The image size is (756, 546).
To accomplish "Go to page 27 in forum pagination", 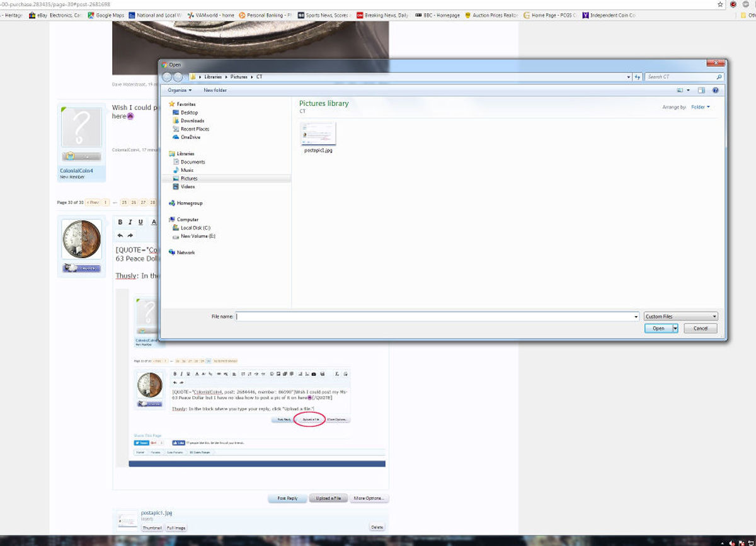I will (143, 203).
